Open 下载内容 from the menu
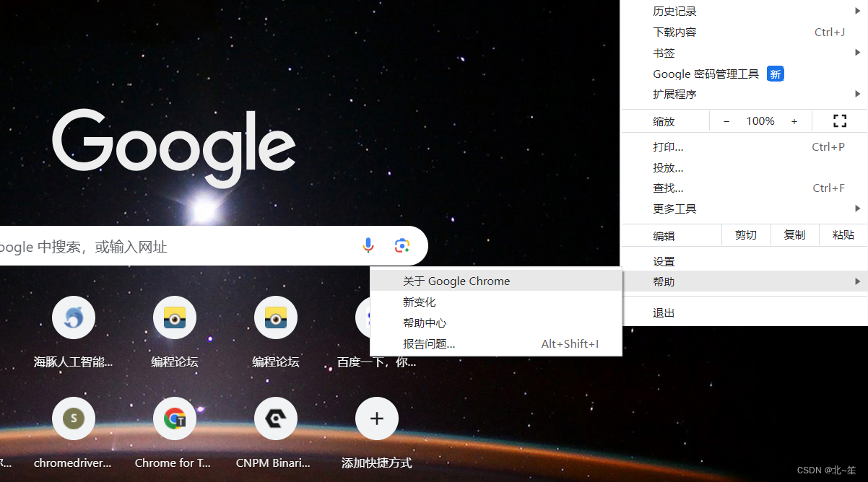 click(745, 32)
